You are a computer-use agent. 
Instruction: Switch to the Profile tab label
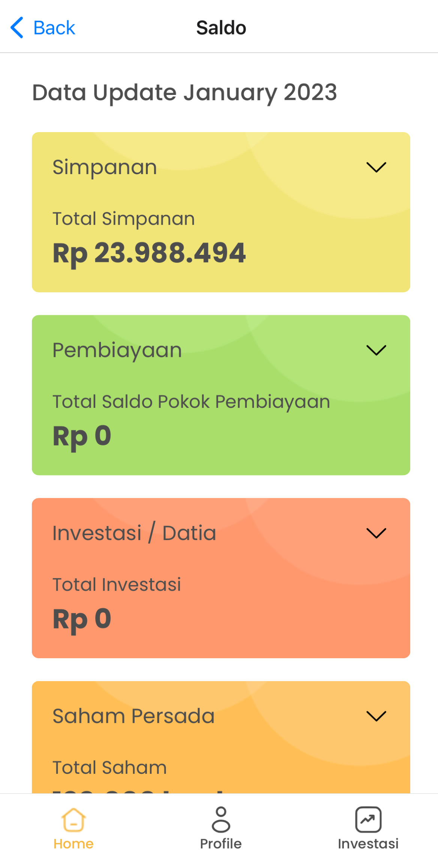point(221,844)
